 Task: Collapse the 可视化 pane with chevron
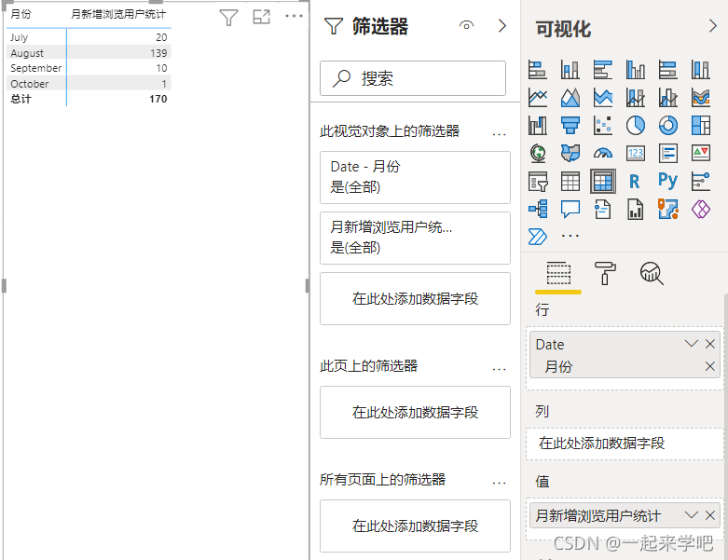713,26
